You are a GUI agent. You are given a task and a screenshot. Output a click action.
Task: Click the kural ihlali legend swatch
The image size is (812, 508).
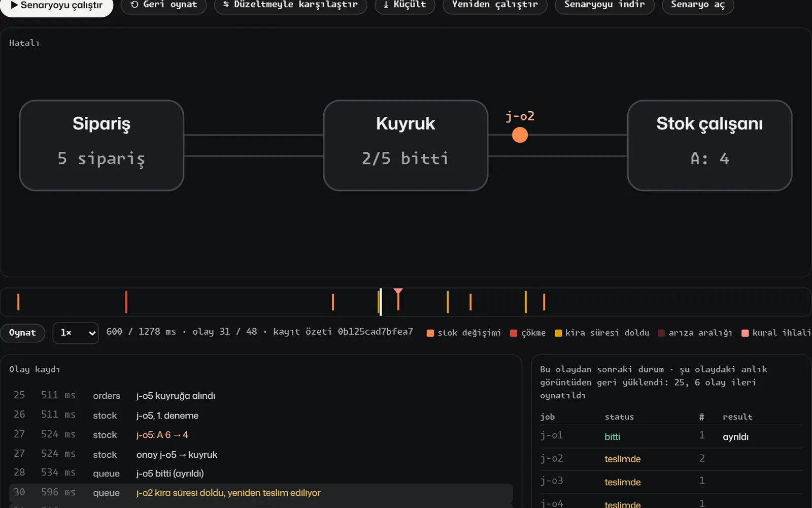(745, 333)
